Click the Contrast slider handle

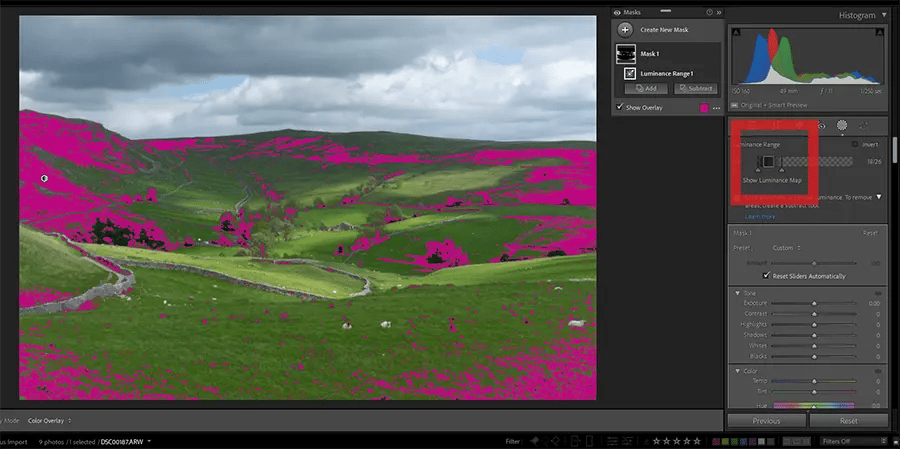(x=814, y=314)
